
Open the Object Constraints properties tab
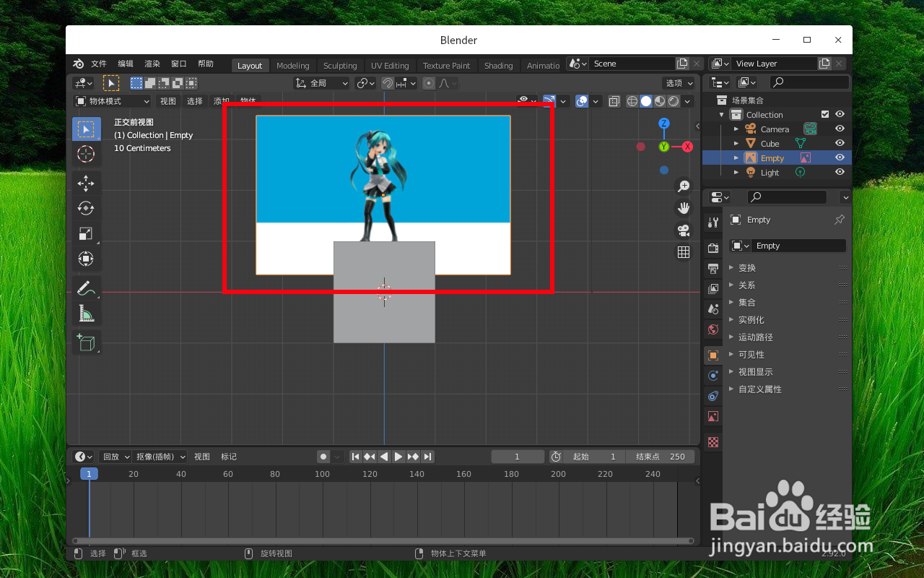713,395
